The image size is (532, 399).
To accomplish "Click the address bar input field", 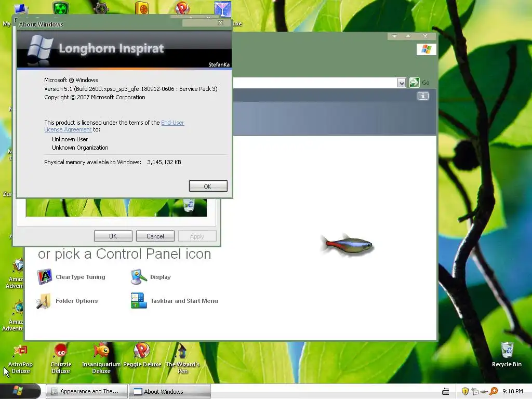I will click(315, 83).
